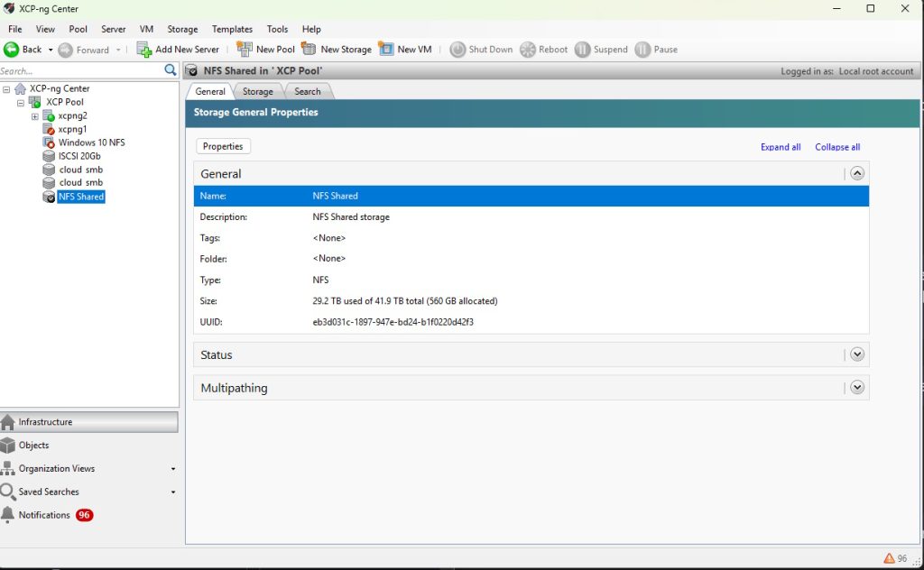Viewport: 924px width, 570px height.
Task: Click the Add New Server toolbar icon
Action: click(143, 50)
